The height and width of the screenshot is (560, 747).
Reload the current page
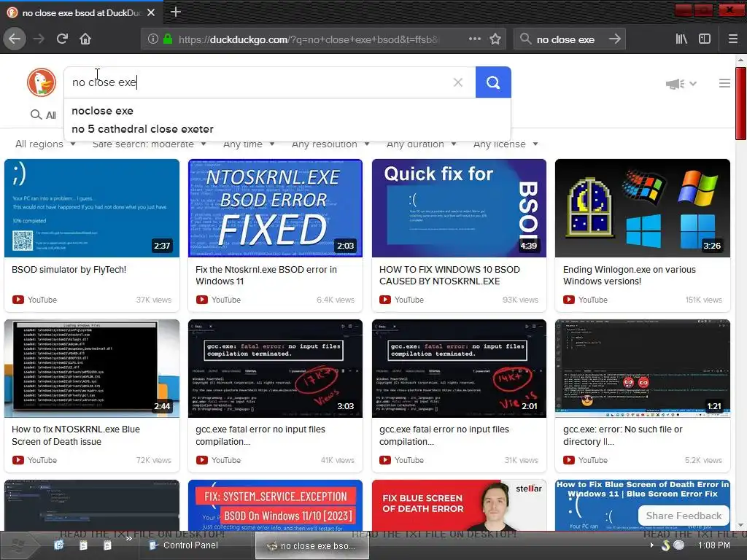click(63, 39)
